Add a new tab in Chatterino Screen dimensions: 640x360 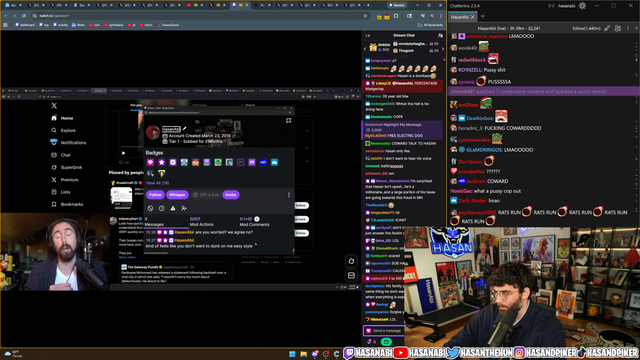tap(483, 16)
